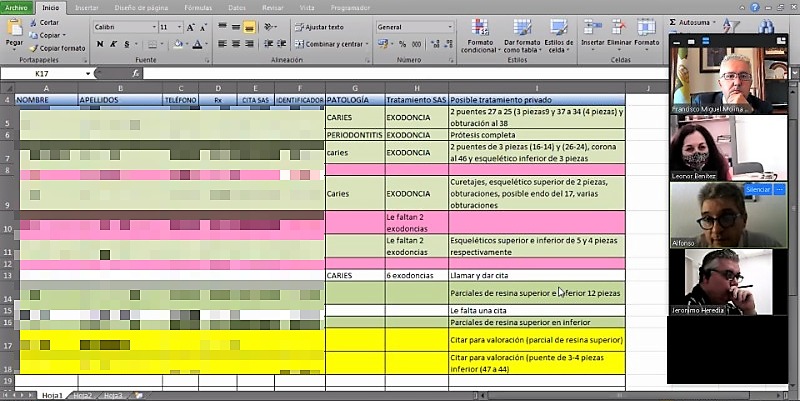The image size is (800, 401).
Task: Click the insert function fx icon
Action: [138, 73]
